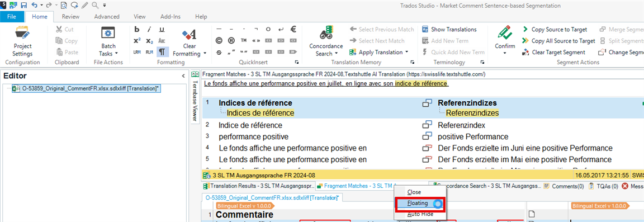Insert the Euro symbol
The height and width of the screenshot is (222, 644).
[293, 29]
